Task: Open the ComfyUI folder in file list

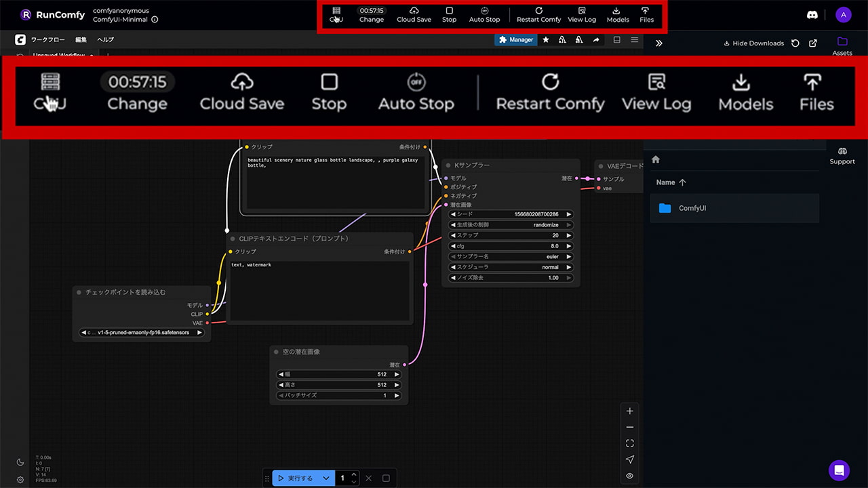Action: (692, 209)
